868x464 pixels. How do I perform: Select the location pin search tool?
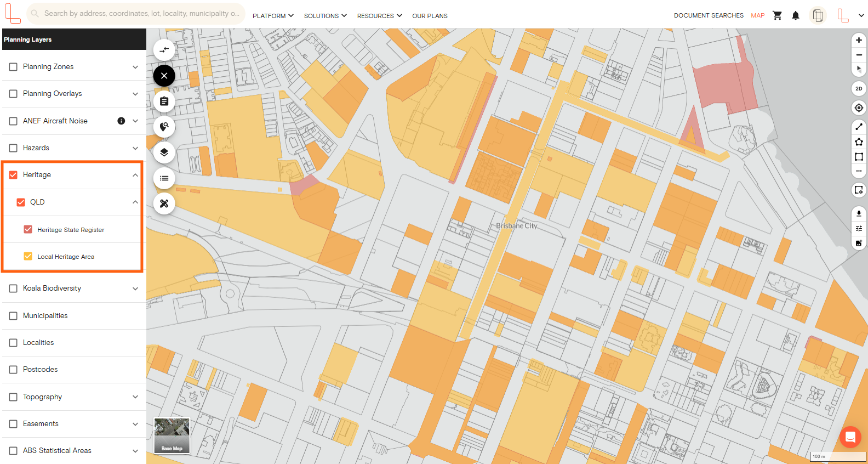[164, 127]
